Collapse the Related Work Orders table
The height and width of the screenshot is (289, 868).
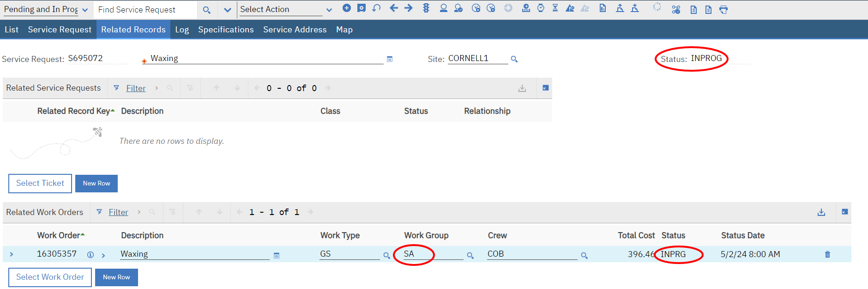coord(844,212)
